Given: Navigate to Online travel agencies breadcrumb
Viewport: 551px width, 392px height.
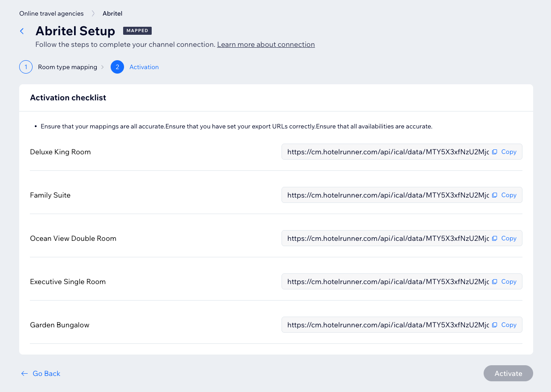Looking at the screenshot, I should 51,13.
